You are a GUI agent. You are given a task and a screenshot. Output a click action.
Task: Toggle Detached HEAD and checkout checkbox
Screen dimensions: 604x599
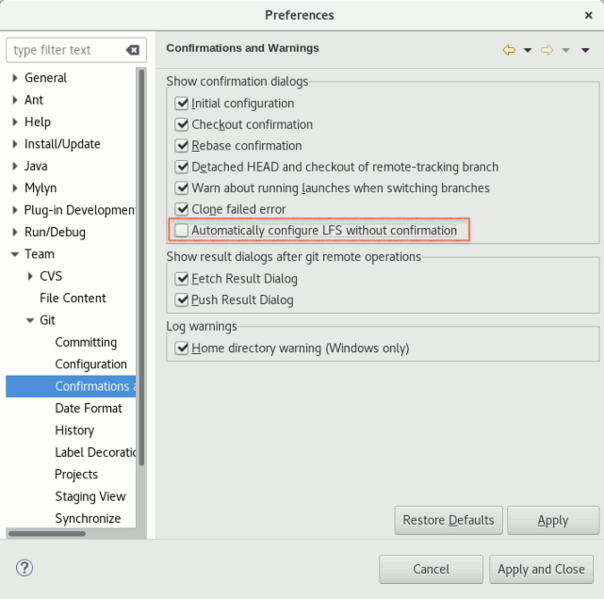point(181,167)
